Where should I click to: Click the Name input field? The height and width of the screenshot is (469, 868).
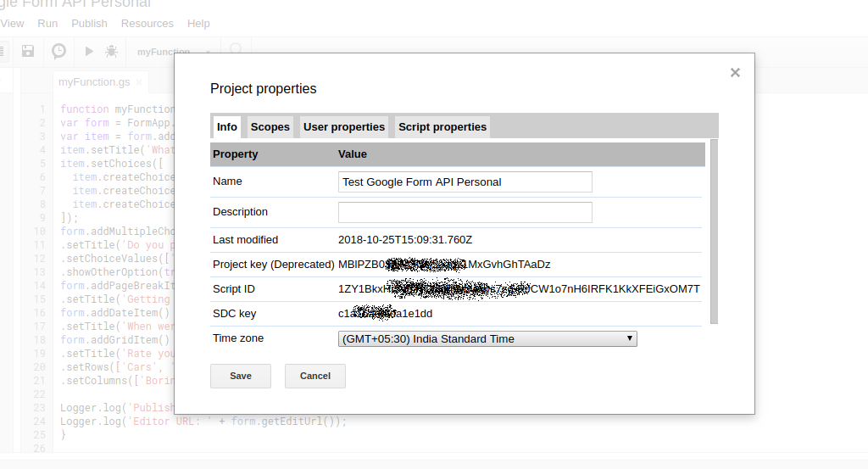(x=465, y=182)
